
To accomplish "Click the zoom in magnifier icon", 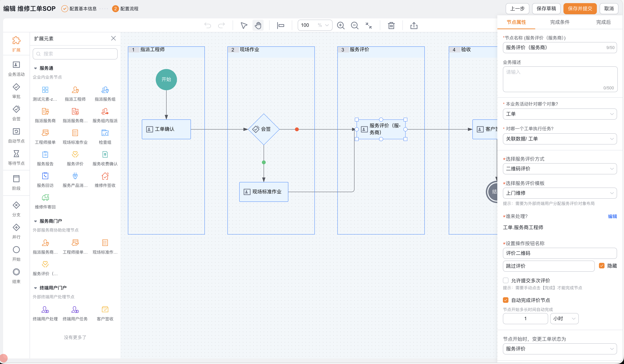I will click(341, 26).
